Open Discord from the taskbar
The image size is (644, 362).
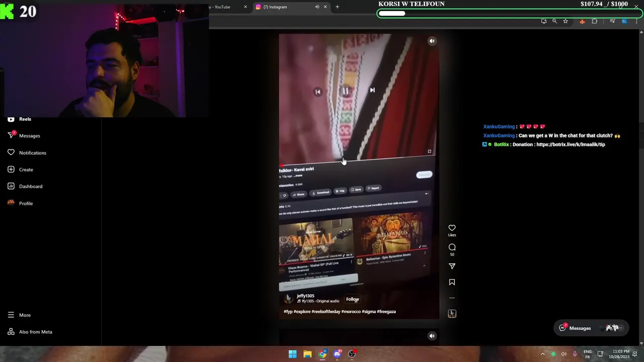337,354
